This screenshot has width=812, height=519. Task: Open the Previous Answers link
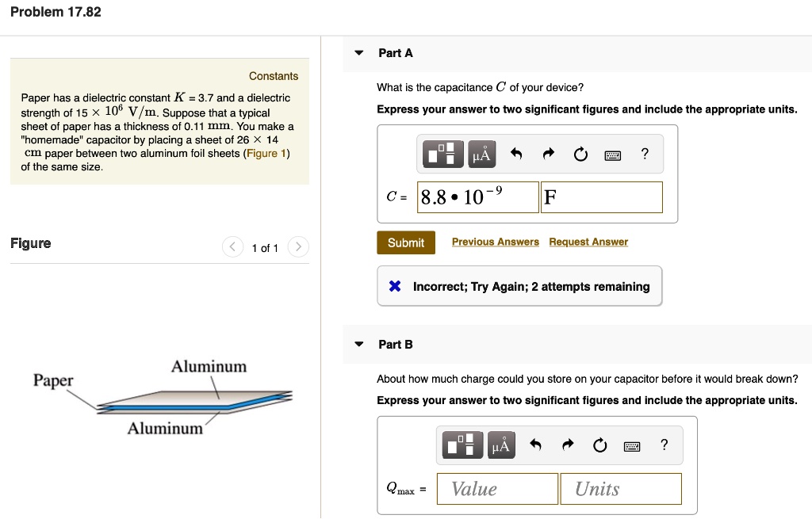point(495,242)
